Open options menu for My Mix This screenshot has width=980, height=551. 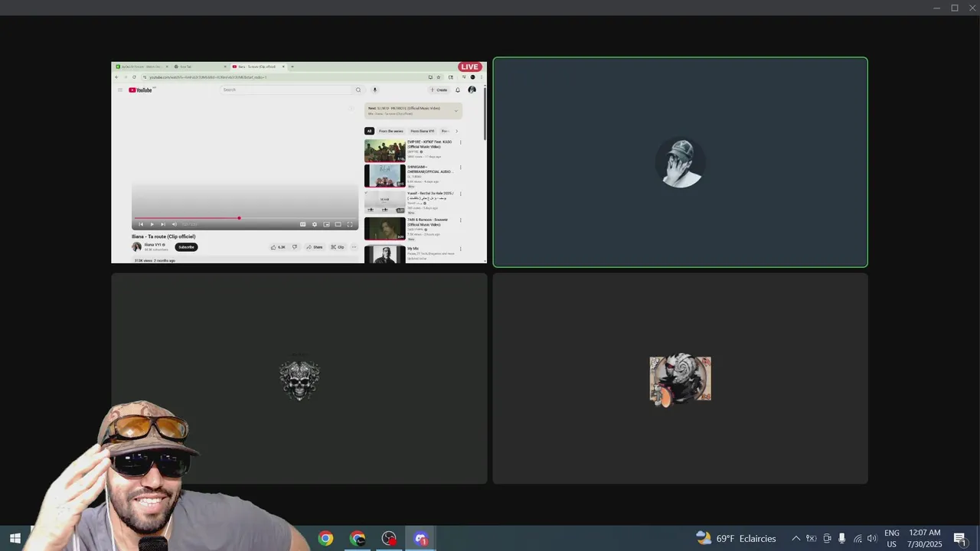click(x=460, y=248)
